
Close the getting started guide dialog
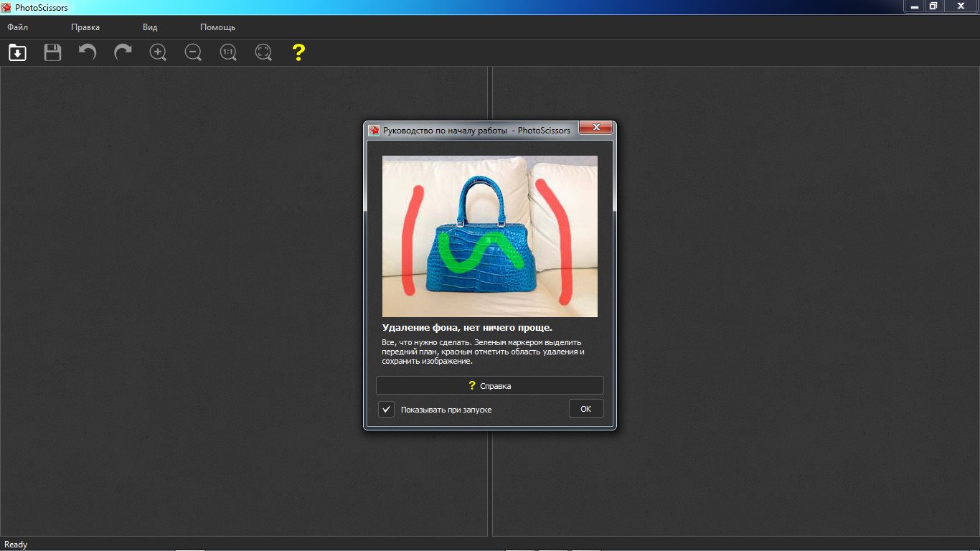(x=595, y=128)
